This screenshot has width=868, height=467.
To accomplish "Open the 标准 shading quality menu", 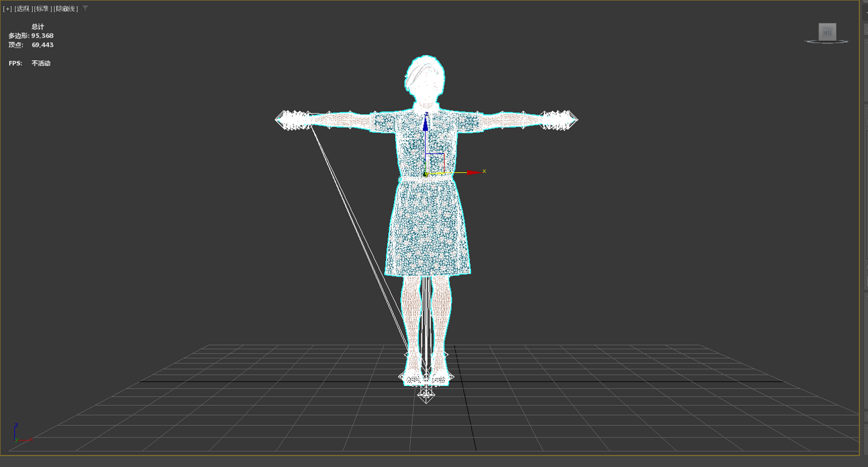I will coord(43,9).
